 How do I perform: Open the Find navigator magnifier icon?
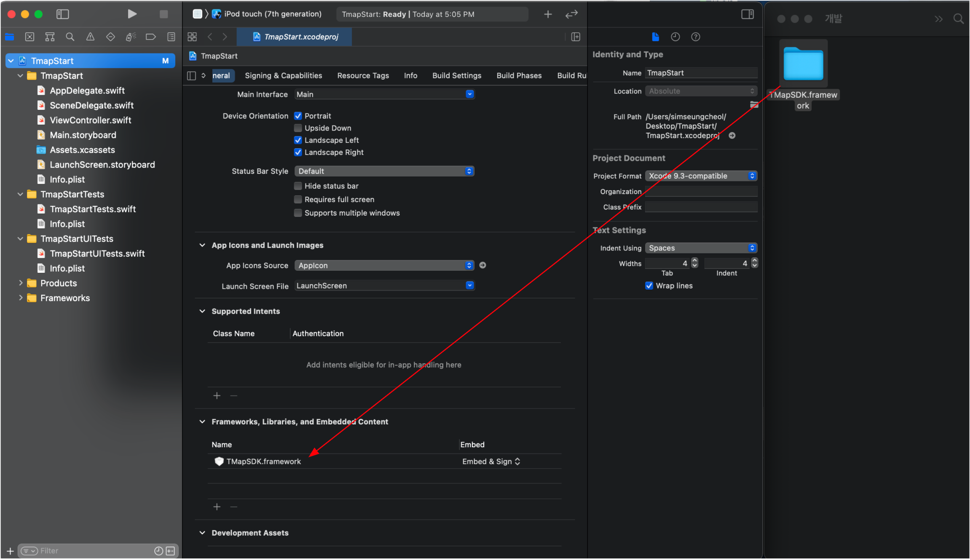70,37
